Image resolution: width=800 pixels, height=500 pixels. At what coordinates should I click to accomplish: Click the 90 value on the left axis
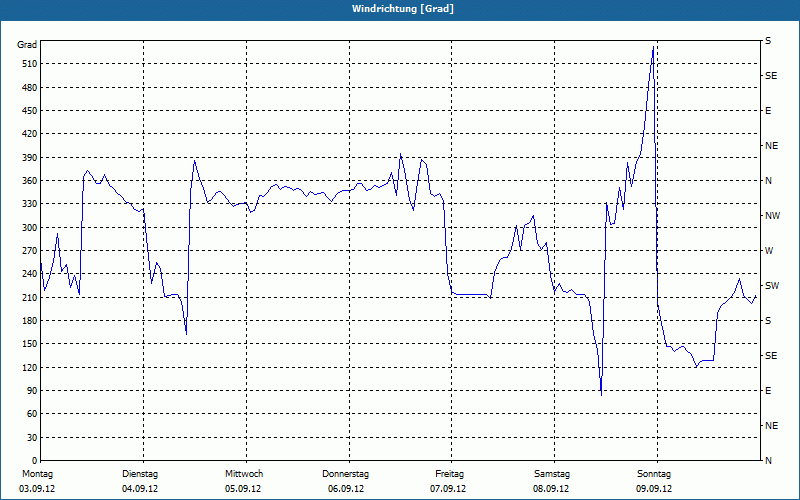coord(32,391)
